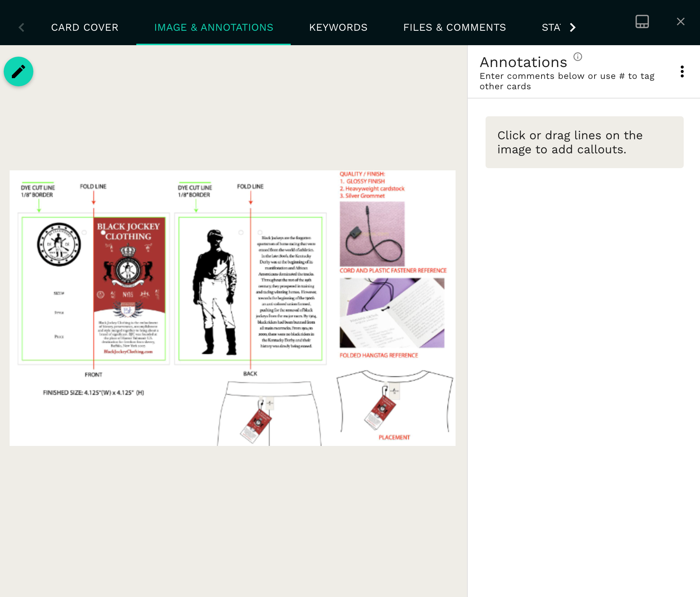Open the Annotations three-dot options menu
The height and width of the screenshot is (597, 700).
click(682, 71)
